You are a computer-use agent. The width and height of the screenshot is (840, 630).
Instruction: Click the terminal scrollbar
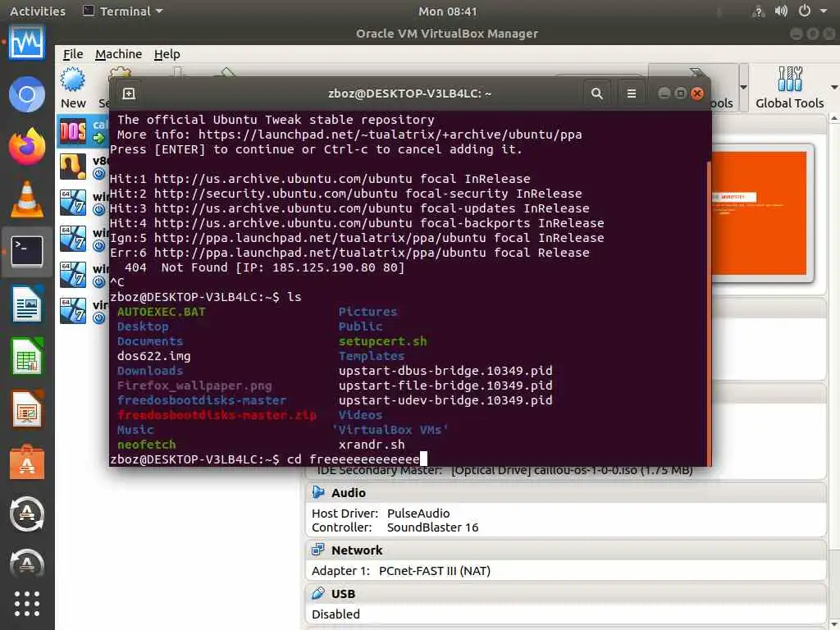pyautogui.click(x=710, y=313)
